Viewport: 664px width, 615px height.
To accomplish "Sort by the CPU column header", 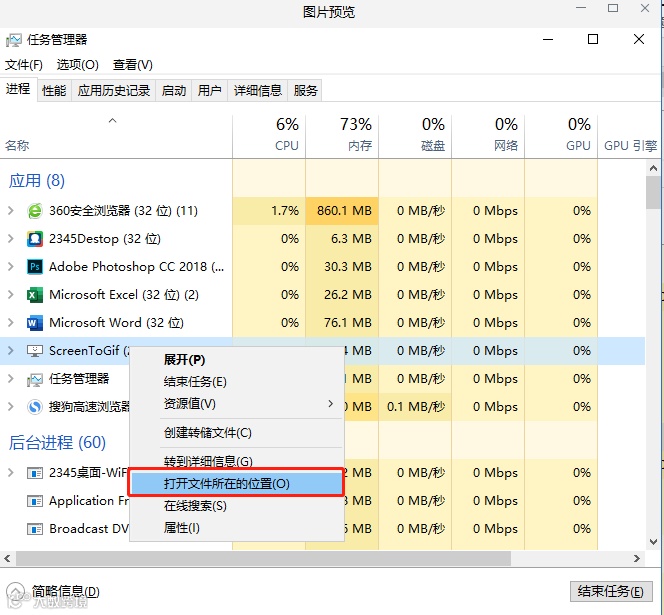I will (269, 136).
